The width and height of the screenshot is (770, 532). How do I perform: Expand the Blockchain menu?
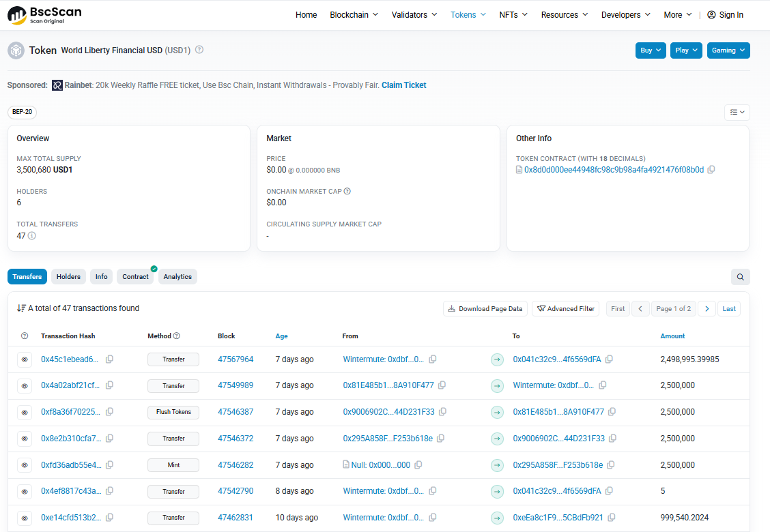tap(354, 15)
